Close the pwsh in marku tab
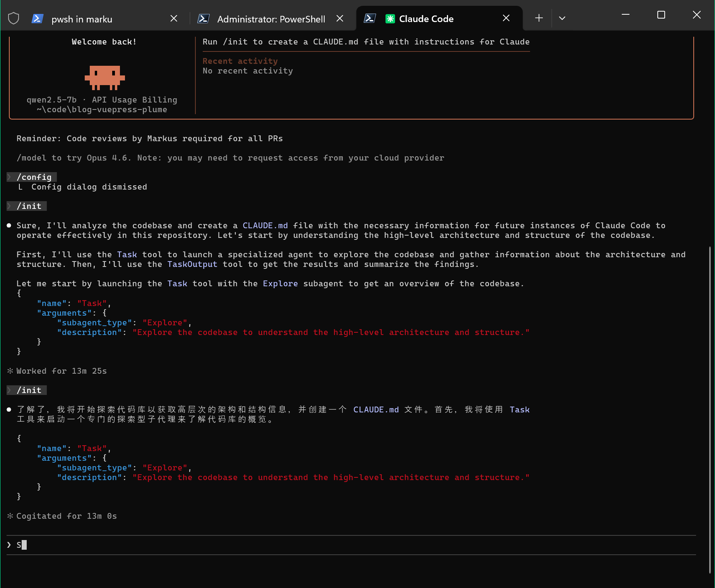This screenshot has width=715, height=588. tap(174, 18)
